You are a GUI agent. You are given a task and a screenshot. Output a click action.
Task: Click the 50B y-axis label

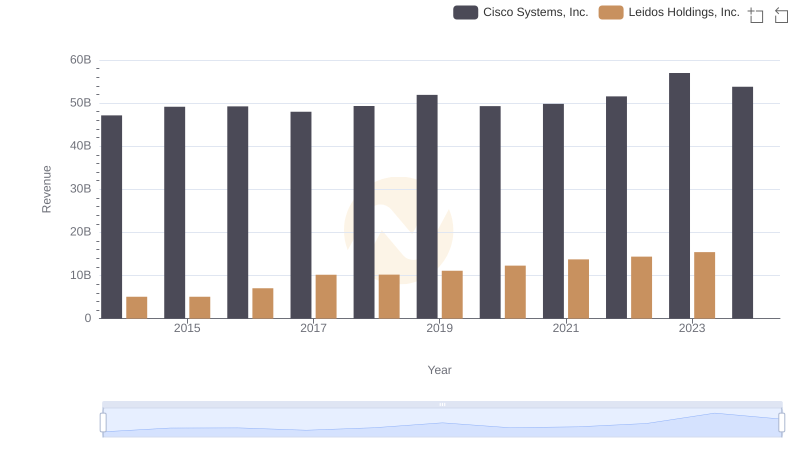point(81,103)
